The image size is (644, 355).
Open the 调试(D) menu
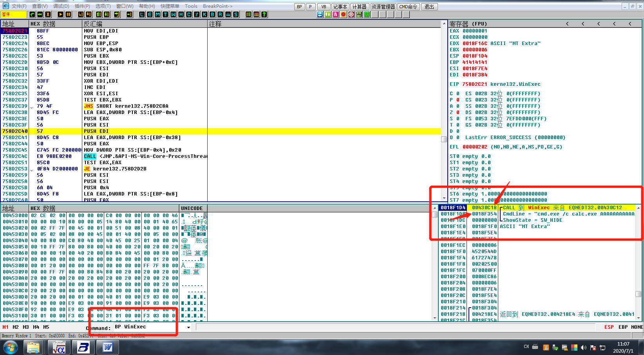[x=62, y=6]
